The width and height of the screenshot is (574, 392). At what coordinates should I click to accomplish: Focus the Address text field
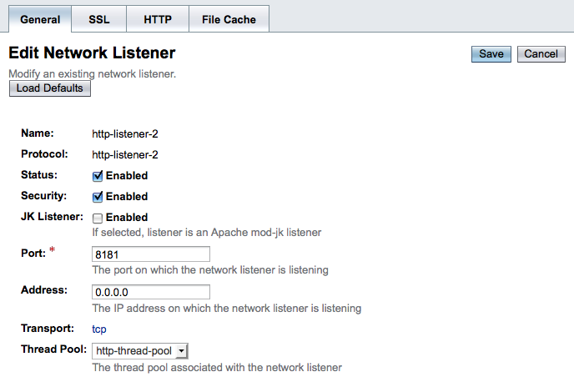pos(151,292)
